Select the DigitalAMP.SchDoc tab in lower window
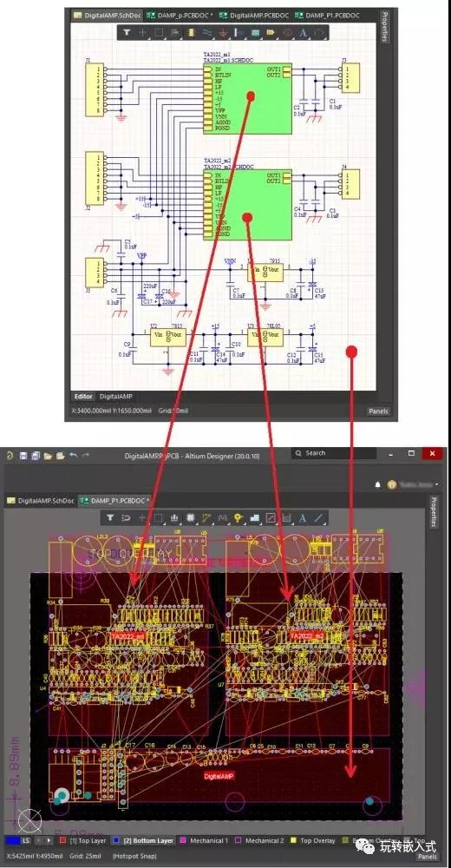Image resolution: width=451 pixels, height=868 pixels. tap(41, 501)
